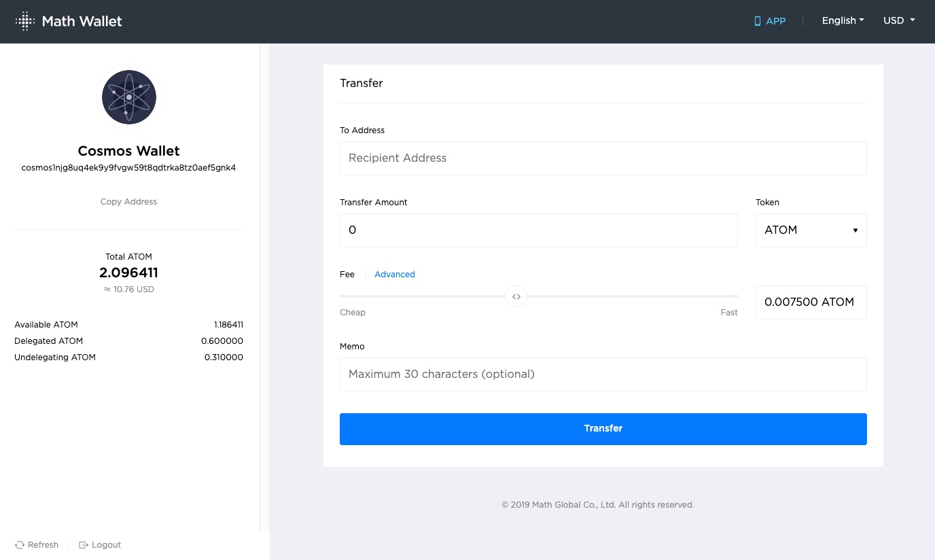Open the English language dropdown
935x560 pixels.
(x=843, y=20)
